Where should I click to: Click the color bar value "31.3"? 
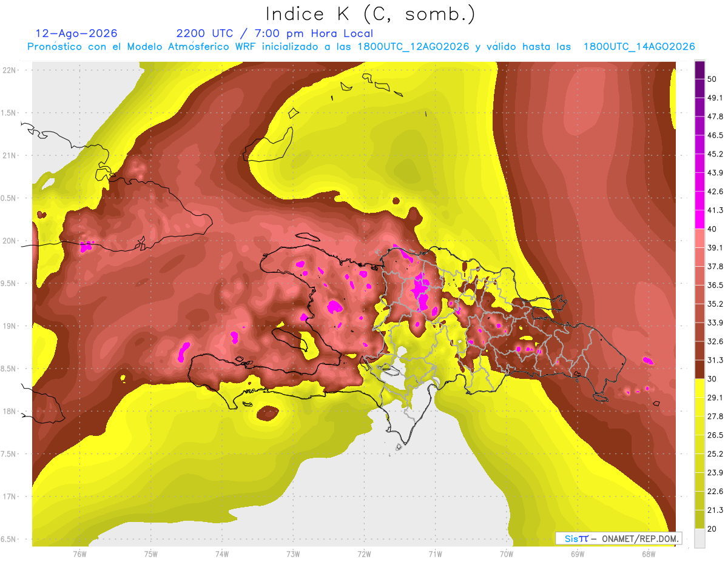pos(715,360)
